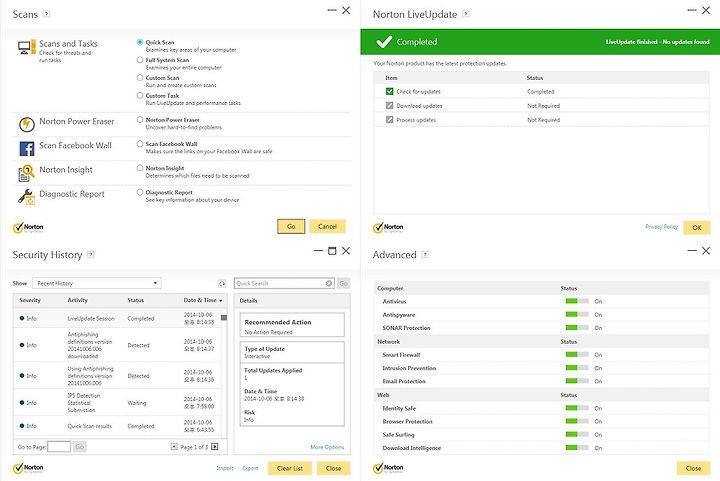Screen dimensions: 720x481
Task: Click the Go to Page input box
Action: point(59,446)
